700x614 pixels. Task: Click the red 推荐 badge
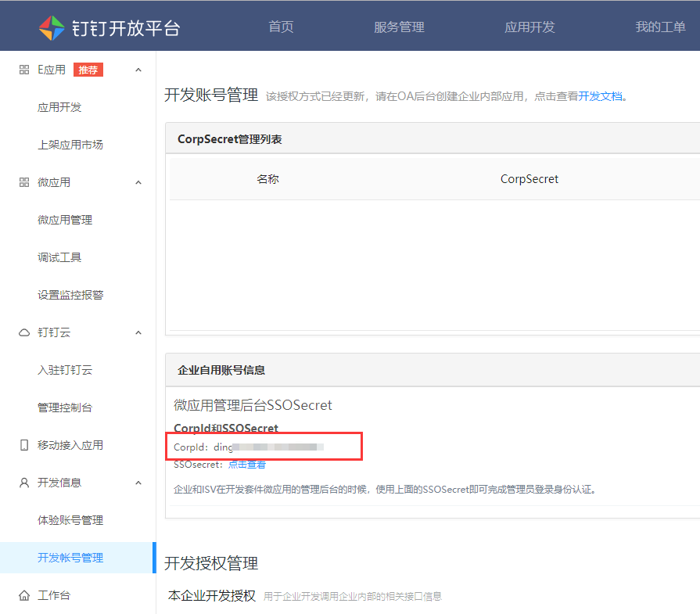point(88,70)
